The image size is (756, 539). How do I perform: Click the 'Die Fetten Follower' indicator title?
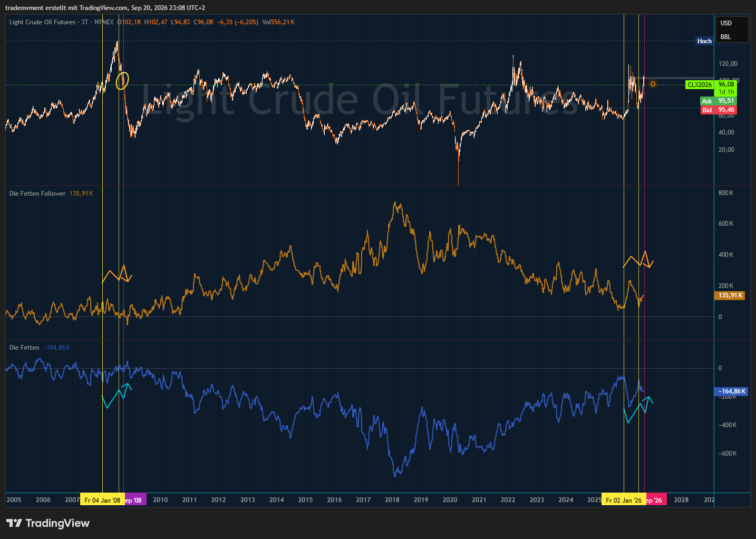[x=37, y=194]
